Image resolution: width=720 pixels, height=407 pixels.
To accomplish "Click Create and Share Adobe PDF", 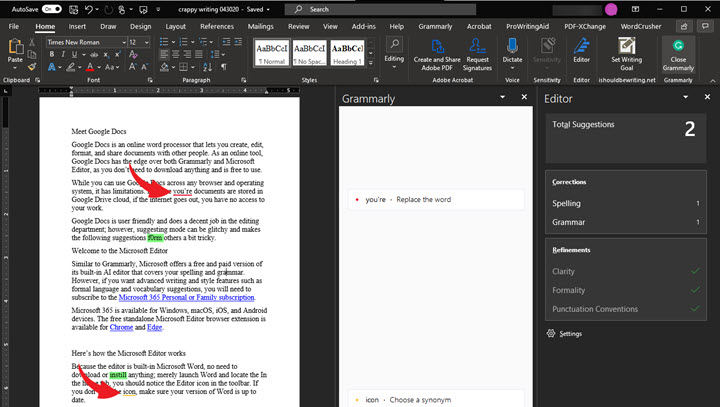I will coord(437,55).
